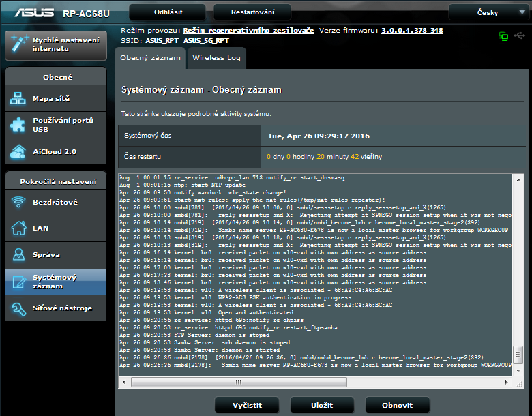Switch to the Wireless Log tab
The image size is (532, 416).
click(216, 58)
